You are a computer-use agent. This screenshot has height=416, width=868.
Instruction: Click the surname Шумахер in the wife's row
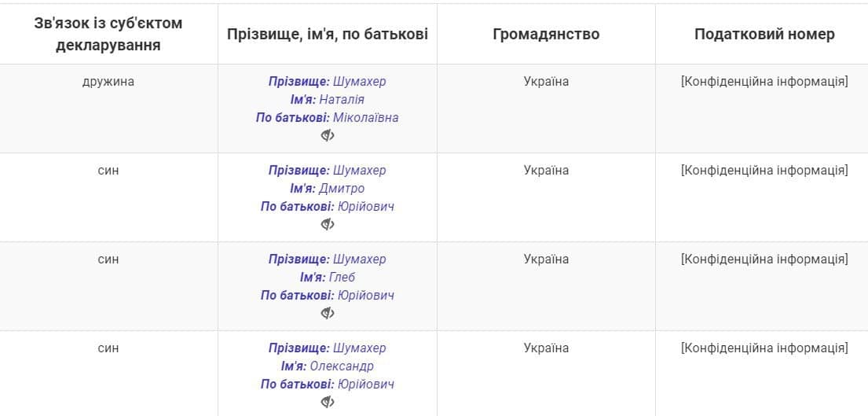tap(359, 82)
